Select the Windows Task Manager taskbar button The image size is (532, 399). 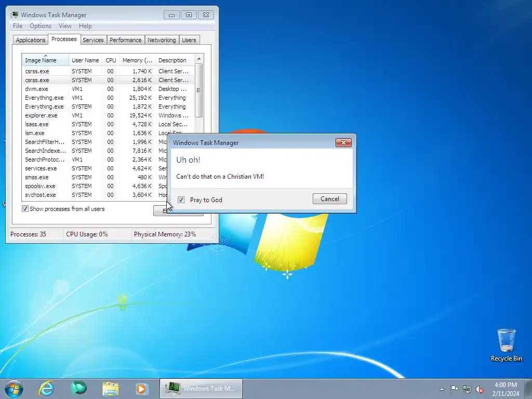click(x=201, y=389)
